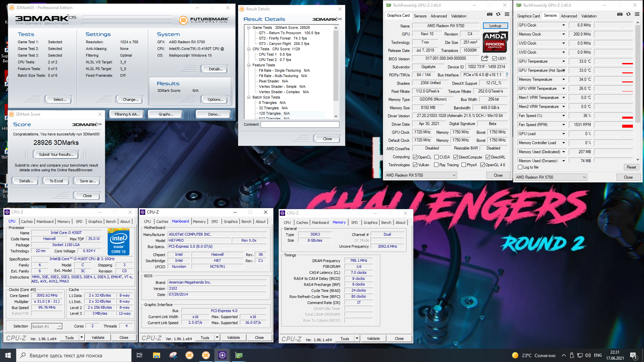This screenshot has height=362, width=644.
Task: Click the Futuremark Corporation logo
Action: click(x=204, y=20)
